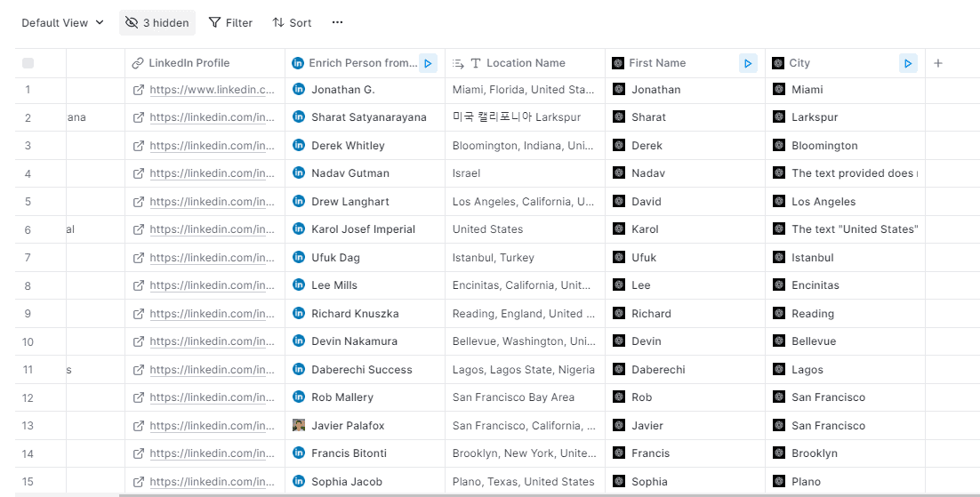Click the AI icon beside City Larkspur
980x497 pixels.
779,116
